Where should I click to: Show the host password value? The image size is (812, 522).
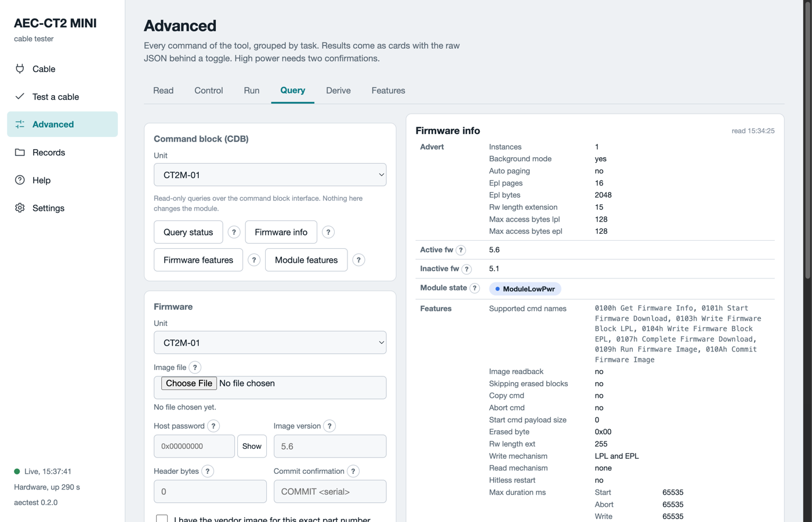pos(252,446)
